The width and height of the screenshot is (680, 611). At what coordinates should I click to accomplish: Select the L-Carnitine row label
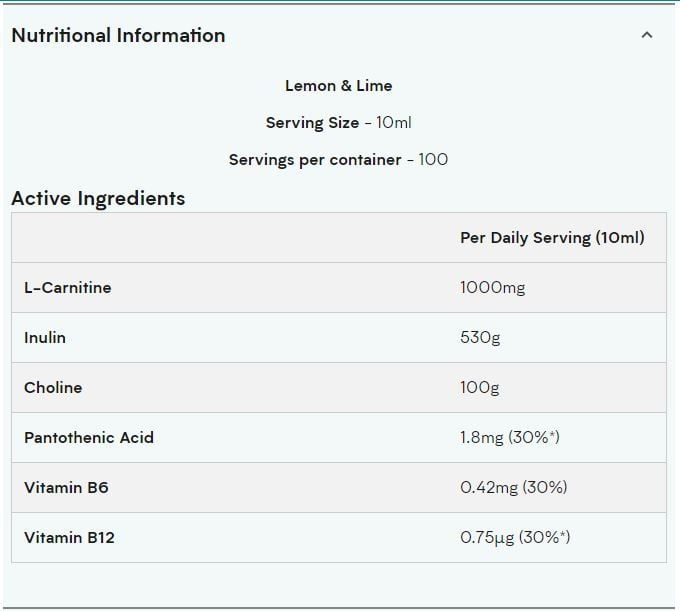pyautogui.click(x=68, y=288)
